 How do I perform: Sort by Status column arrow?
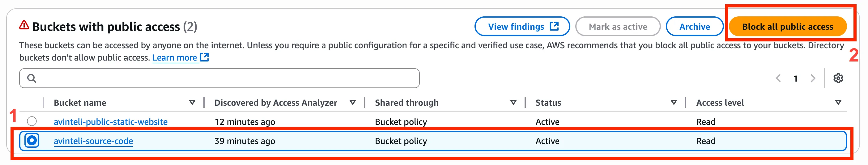click(x=674, y=102)
